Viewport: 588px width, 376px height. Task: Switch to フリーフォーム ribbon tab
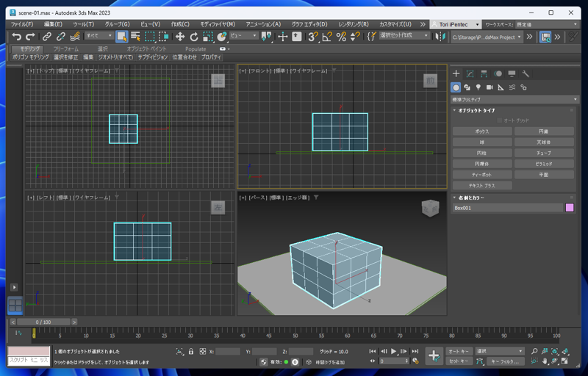66,49
